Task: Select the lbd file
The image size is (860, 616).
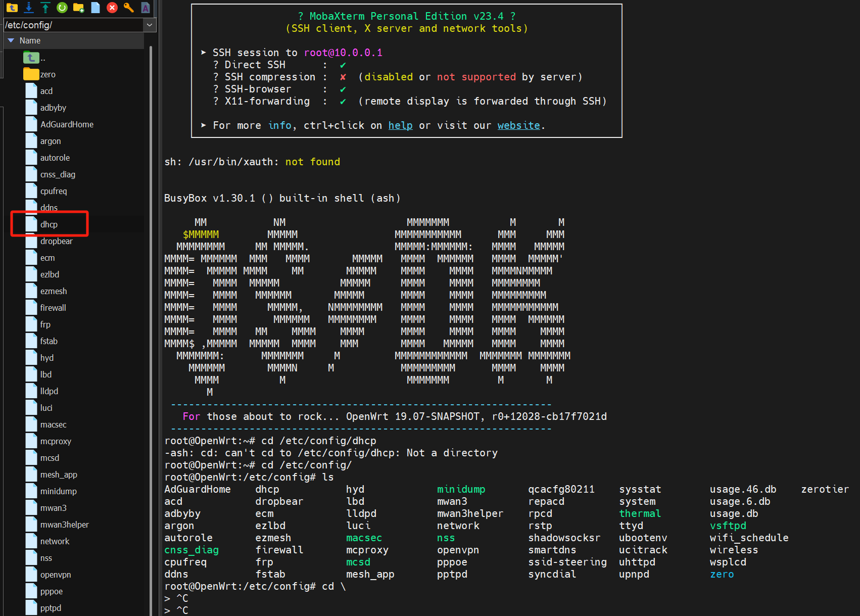Action: point(39,374)
